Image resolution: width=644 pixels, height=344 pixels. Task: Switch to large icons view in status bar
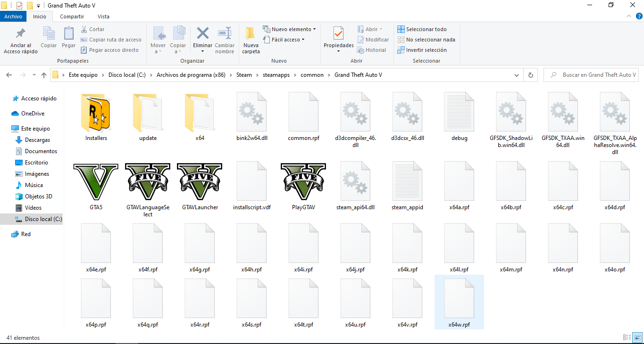pos(637,337)
